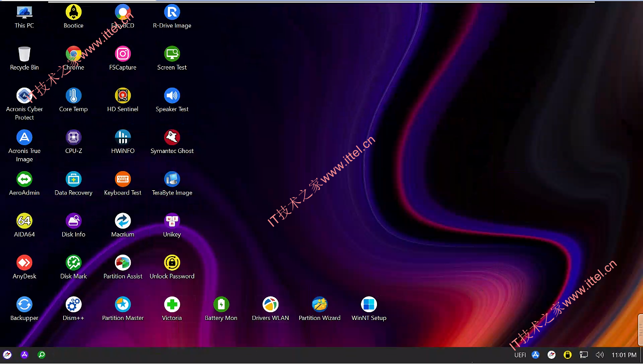643x364 pixels.
Task: Open Disk Mark benchmark
Action: pyautogui.click(x=74, y=268)
